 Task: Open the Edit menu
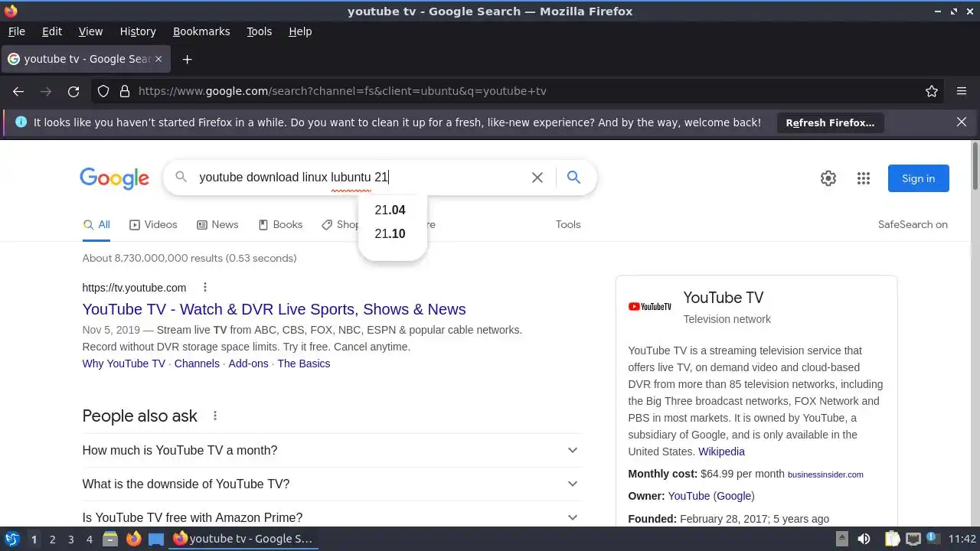click(x=52, y=31)
